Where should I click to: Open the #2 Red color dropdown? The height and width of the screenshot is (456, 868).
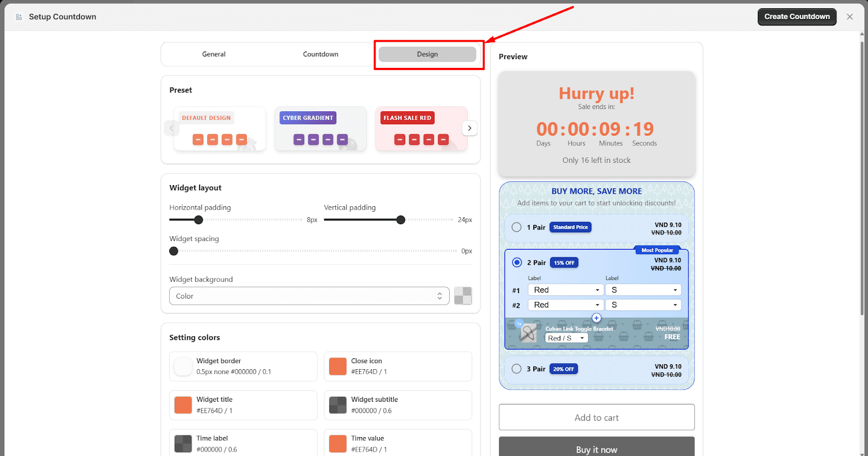(566, 305)
